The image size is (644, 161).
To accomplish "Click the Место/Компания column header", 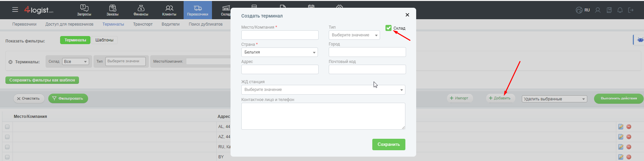I will (30, 117).
